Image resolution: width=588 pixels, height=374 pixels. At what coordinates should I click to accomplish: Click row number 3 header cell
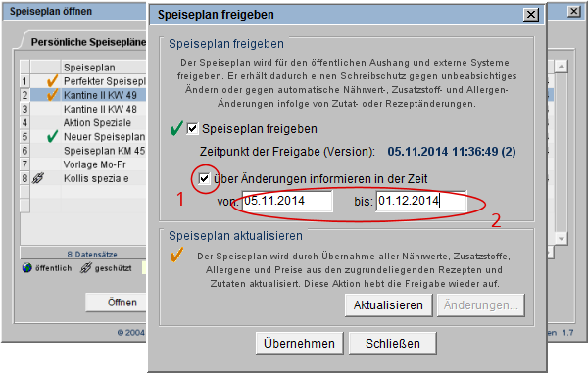pyautogui.click(x=24, y=109)
